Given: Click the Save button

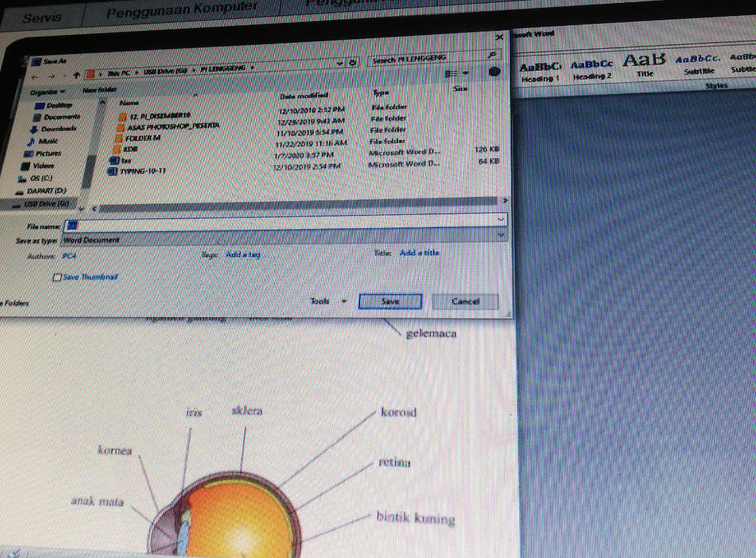Looking at the screenshot, I should pyautogui.click(x=390, y=301).
